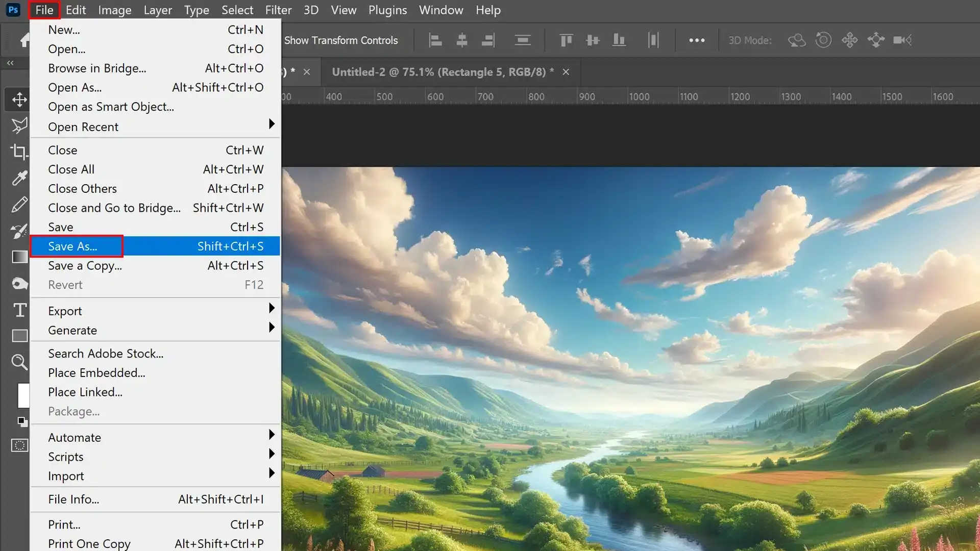Click the Show Transform Controls label

341,40
